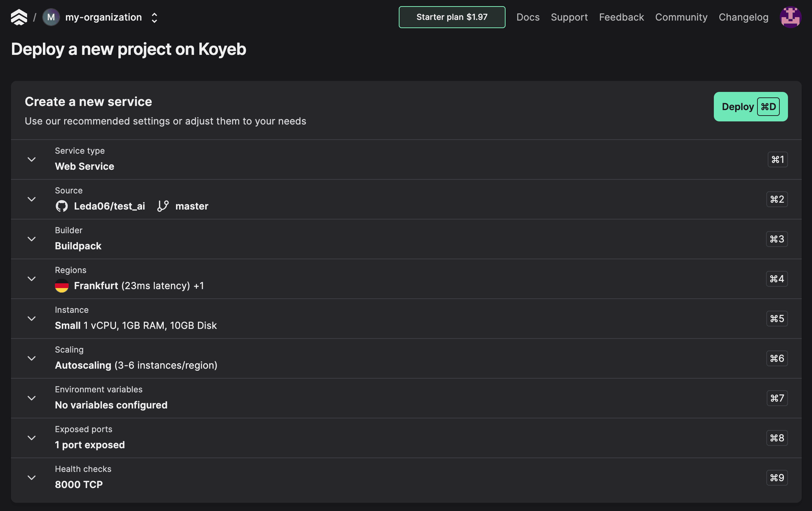Expand the Builder section
The height and width of the screenshot is (511, 812).
click(31, 239)
